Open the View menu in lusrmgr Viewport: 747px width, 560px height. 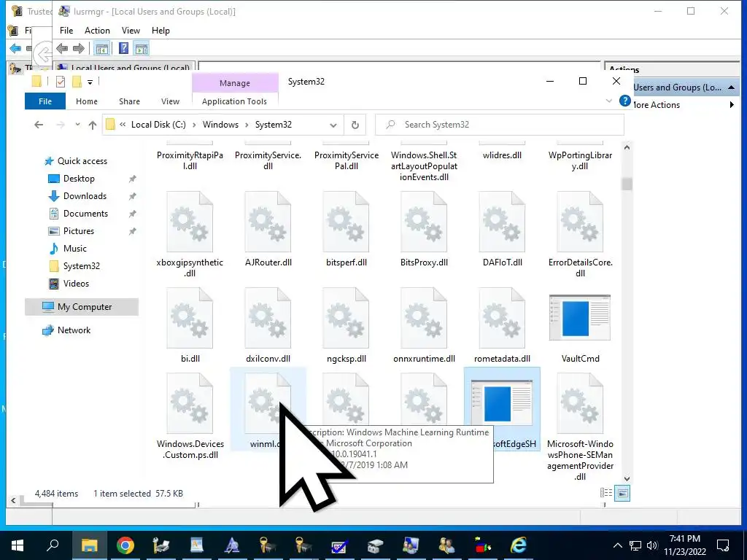tap(131, 31)
